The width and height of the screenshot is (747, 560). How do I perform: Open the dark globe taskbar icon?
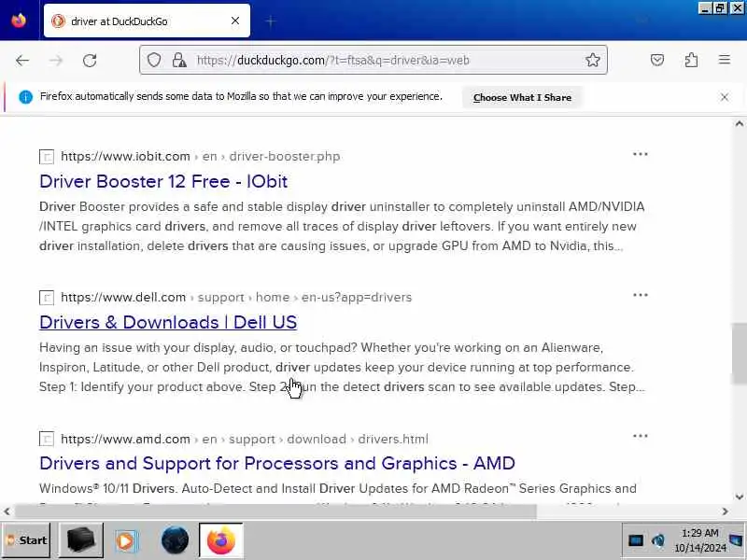pos(175,540)
